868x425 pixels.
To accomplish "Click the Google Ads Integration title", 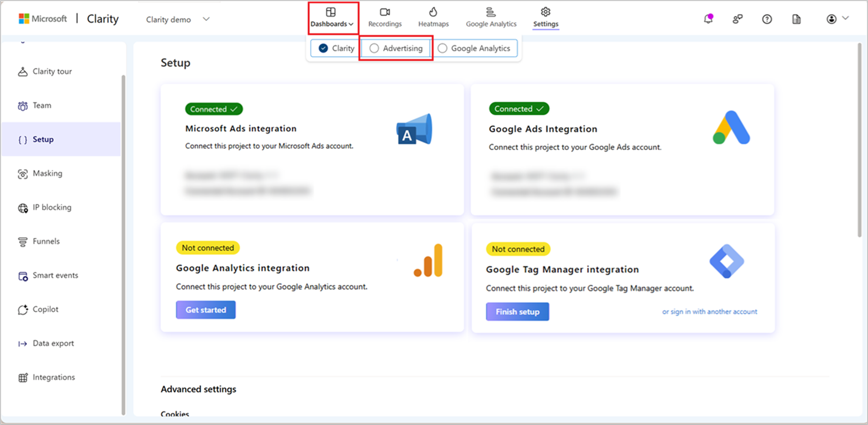I will point(543,129).
